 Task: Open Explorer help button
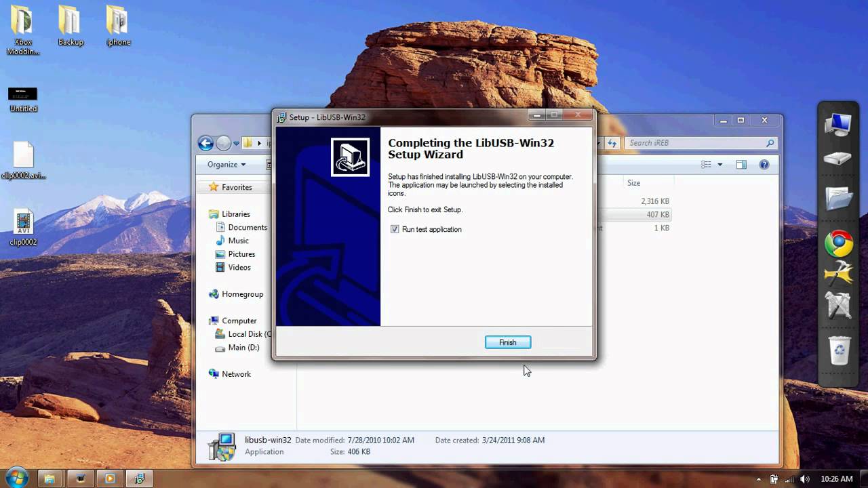(764, 165)
